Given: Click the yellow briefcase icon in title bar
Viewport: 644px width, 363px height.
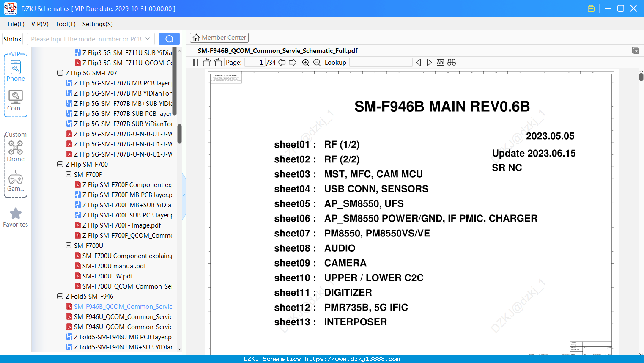Looking at the screenshot, I should (591, 8).
